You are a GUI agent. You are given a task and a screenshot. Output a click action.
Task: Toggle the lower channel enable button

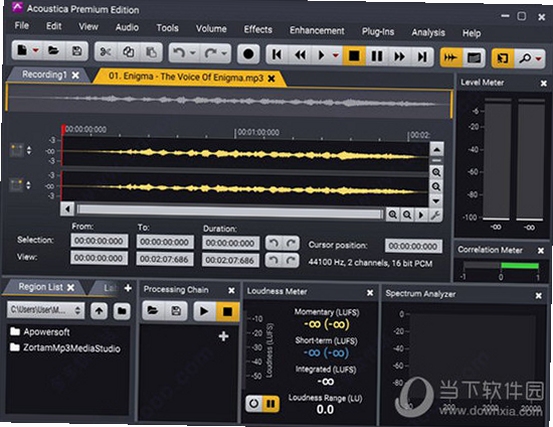[x=16, y=185]
